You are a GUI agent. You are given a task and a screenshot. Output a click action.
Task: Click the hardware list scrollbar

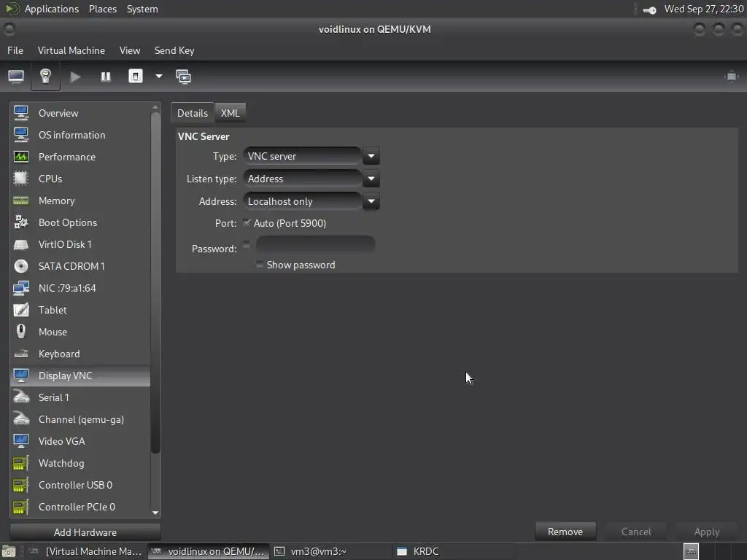[155, 284]
